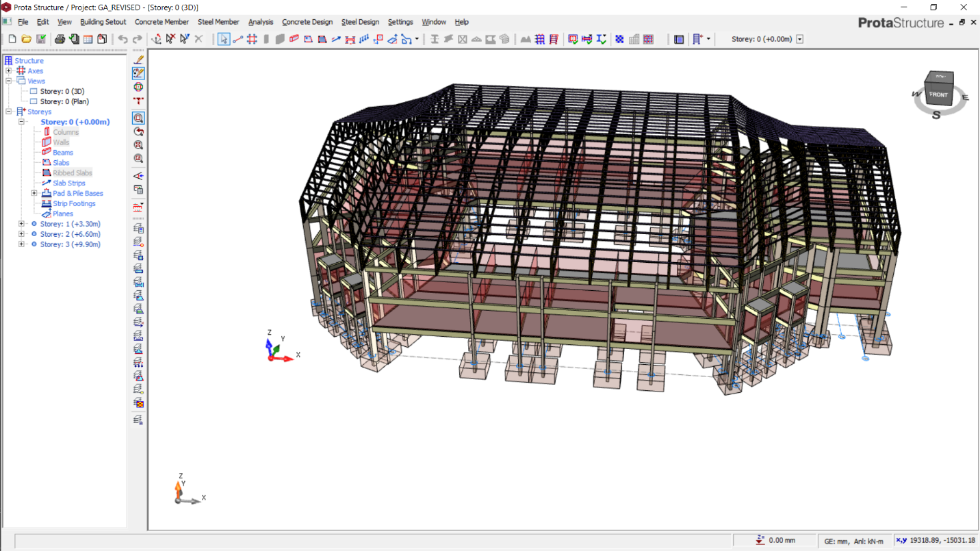Click the x,y coordinate readout
Image resolution: width=980 pixels, height=551 pixels.
(936, 541)
